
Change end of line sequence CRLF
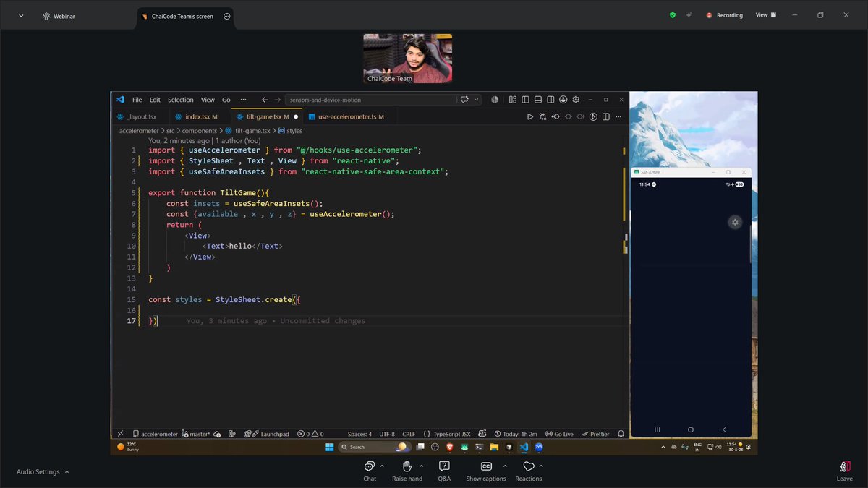(x=409, y=434)
